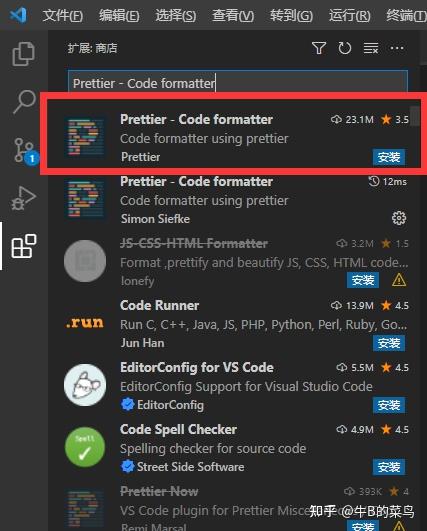The width and height of the screenshot is (427, 531).
Task: Click the extensions list scrollbar thumb
Action: 414,116
